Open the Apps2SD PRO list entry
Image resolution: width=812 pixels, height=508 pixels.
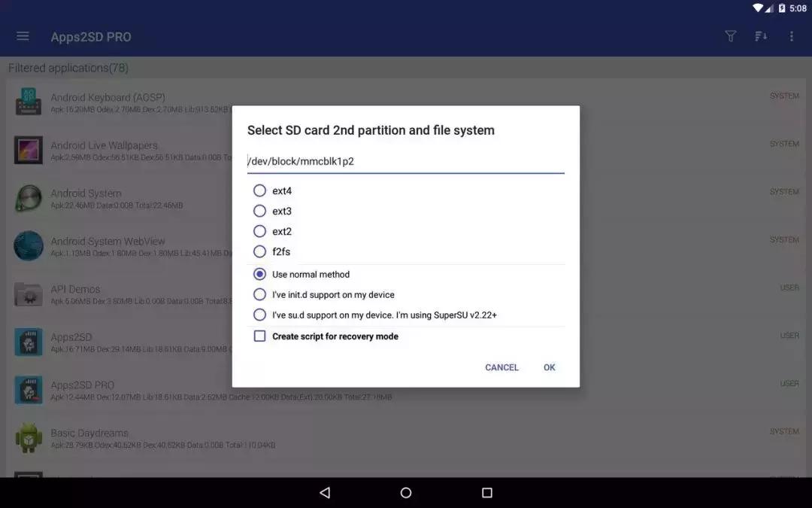pyautogui.click(x=406, y=390)
